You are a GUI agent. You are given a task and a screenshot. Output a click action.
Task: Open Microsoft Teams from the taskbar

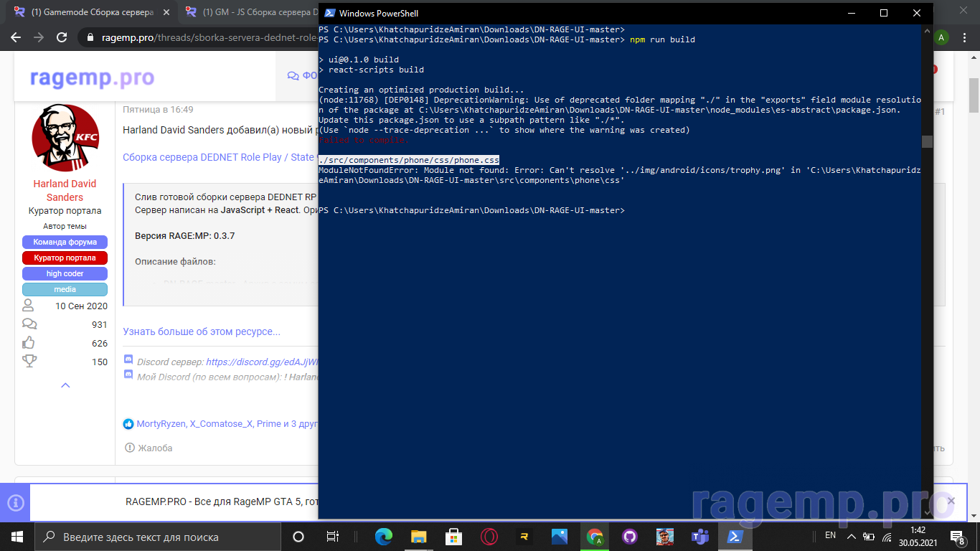coord(699,537)
